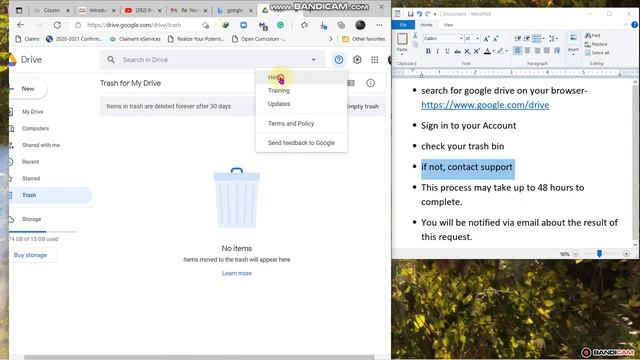Click Buy storage button

point(30,255)
